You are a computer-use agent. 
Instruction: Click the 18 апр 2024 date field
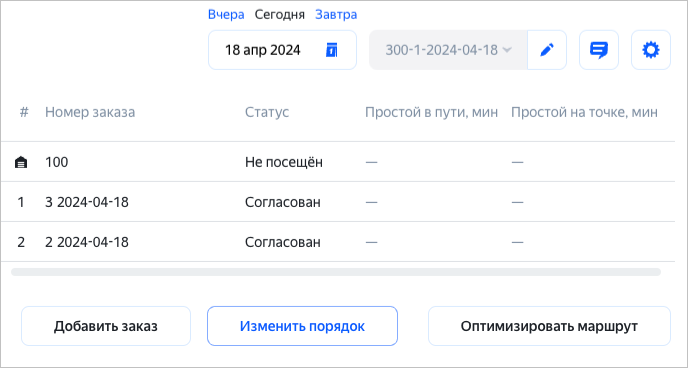[282, 50]
